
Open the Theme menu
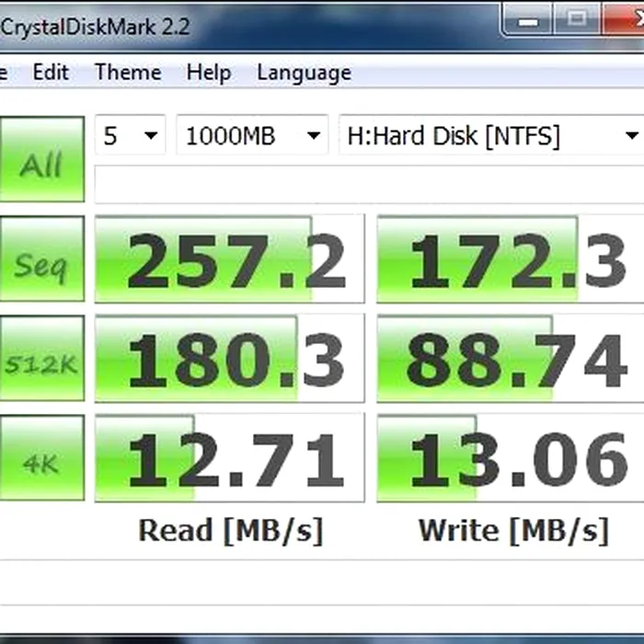point(128,73)
